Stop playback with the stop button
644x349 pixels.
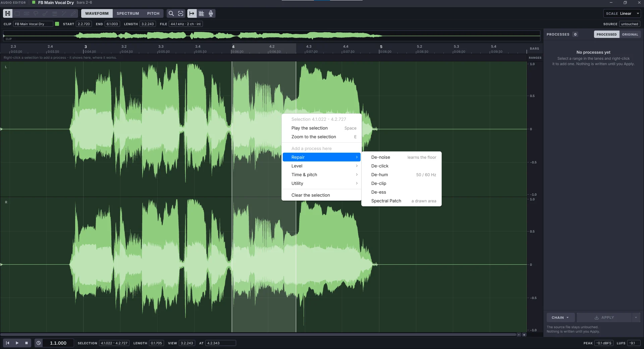(26, 343)
